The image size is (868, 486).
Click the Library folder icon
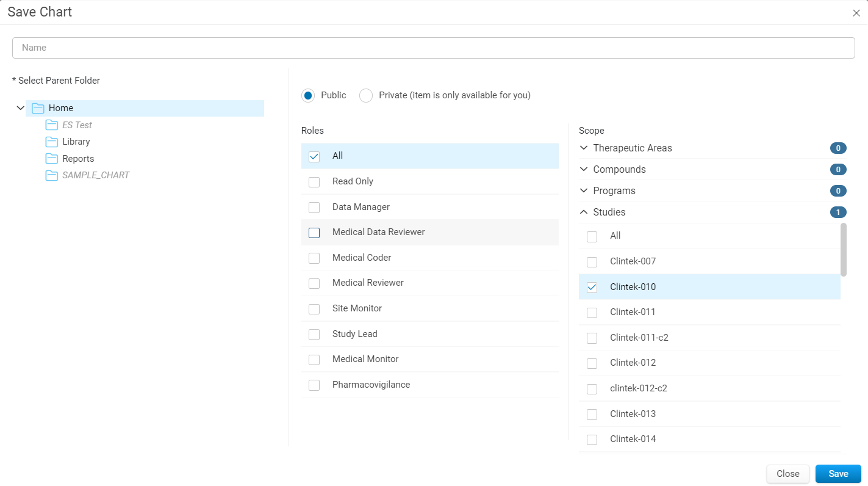[51, 142]
